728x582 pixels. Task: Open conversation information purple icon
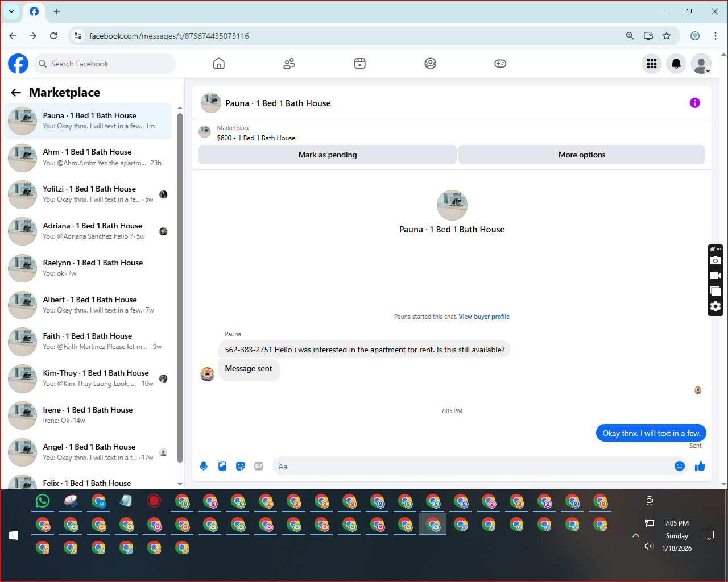click(x=695, y=103)
